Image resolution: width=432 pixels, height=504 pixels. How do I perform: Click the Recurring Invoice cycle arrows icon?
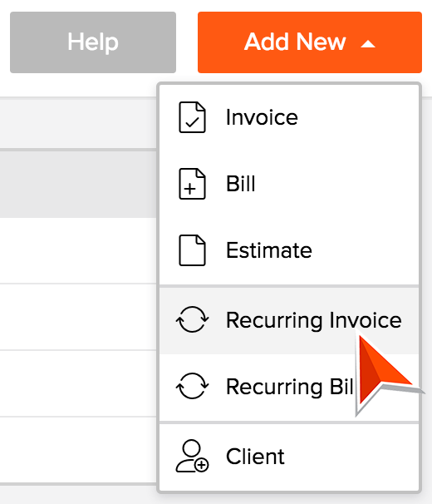(x=192, y=319)
